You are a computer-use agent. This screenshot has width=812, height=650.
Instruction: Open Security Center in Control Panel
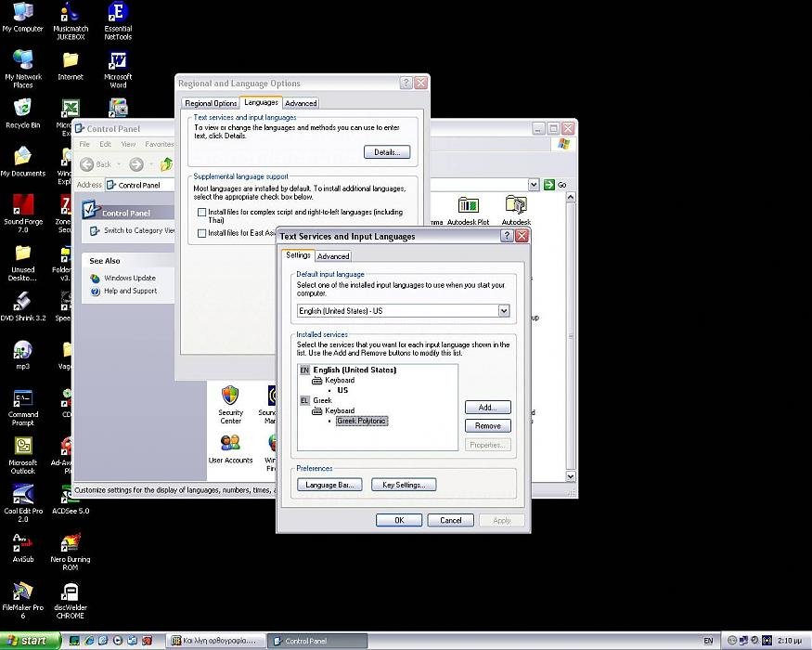(x=230, y=405)
